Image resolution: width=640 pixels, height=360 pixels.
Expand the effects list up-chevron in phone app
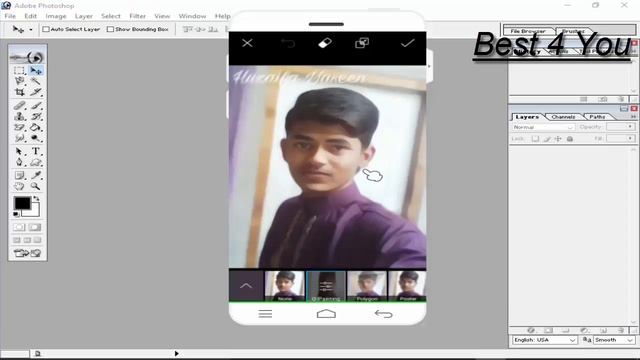coord(246,286)
